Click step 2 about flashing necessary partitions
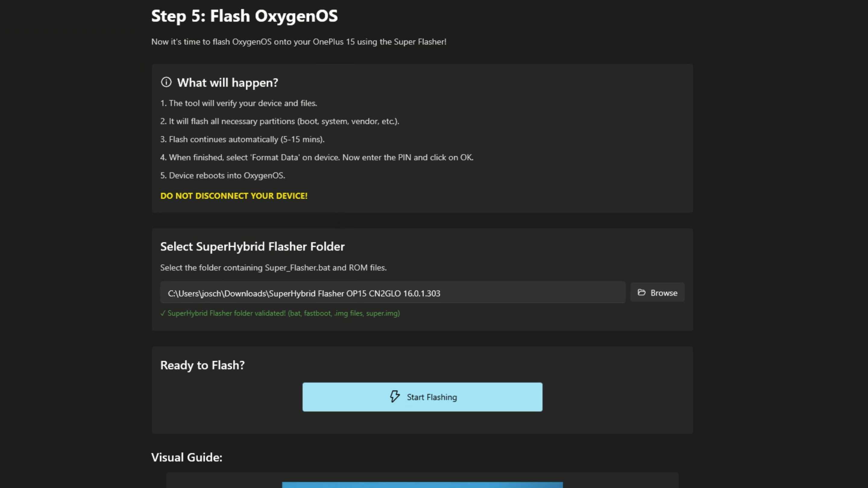The image size is (868, 488). (280, 121)
